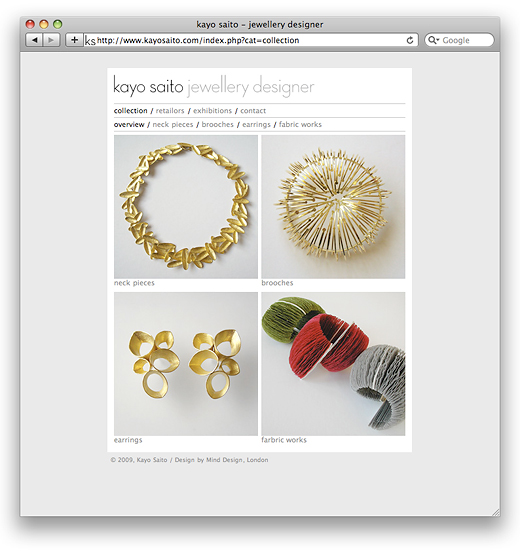Focus the URL address field
Image resolution: width=520 pixels, height=553 pixels.
[x=251, y=40]
